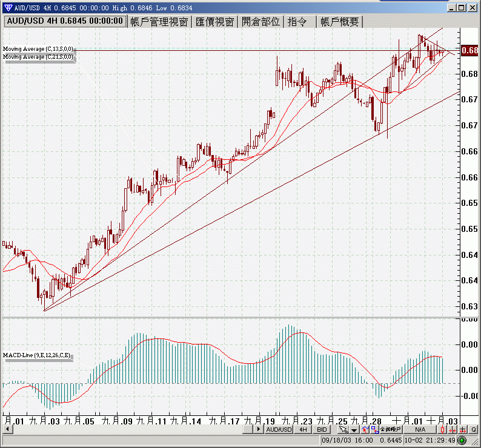481x448 pixels.
Task: Click the N/A button in the toolbar
Action: [x=420, y=430]
